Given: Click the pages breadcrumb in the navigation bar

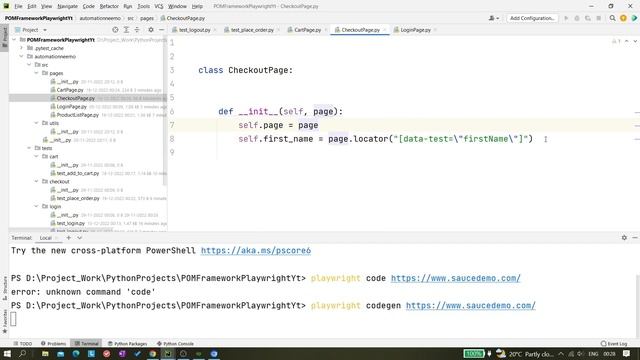Looking at the screenshot, I should coord(147,18).
